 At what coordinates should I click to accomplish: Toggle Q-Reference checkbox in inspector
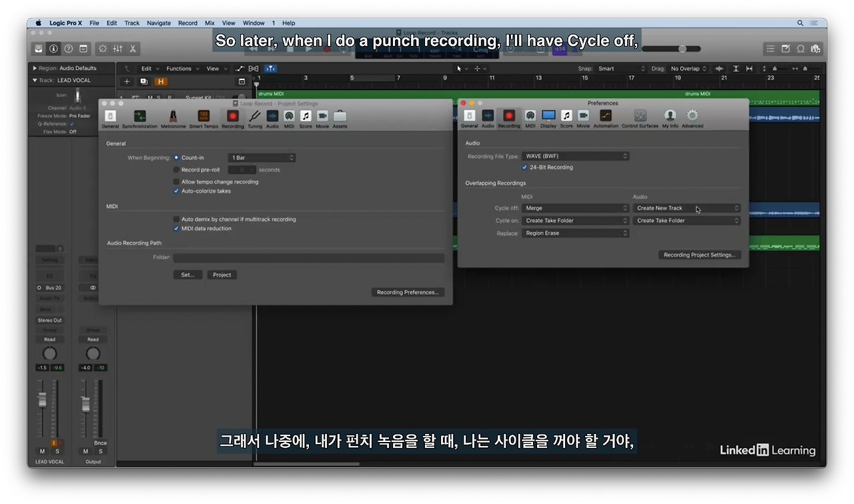coord(72,124)
